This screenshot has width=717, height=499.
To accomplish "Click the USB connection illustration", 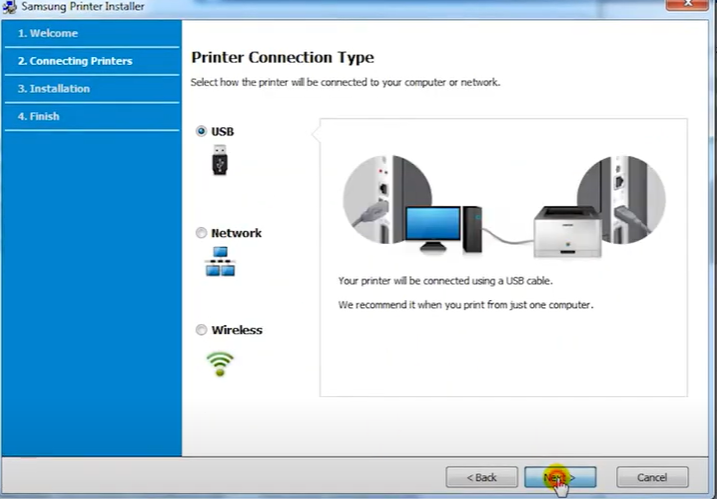I will 504,206.
